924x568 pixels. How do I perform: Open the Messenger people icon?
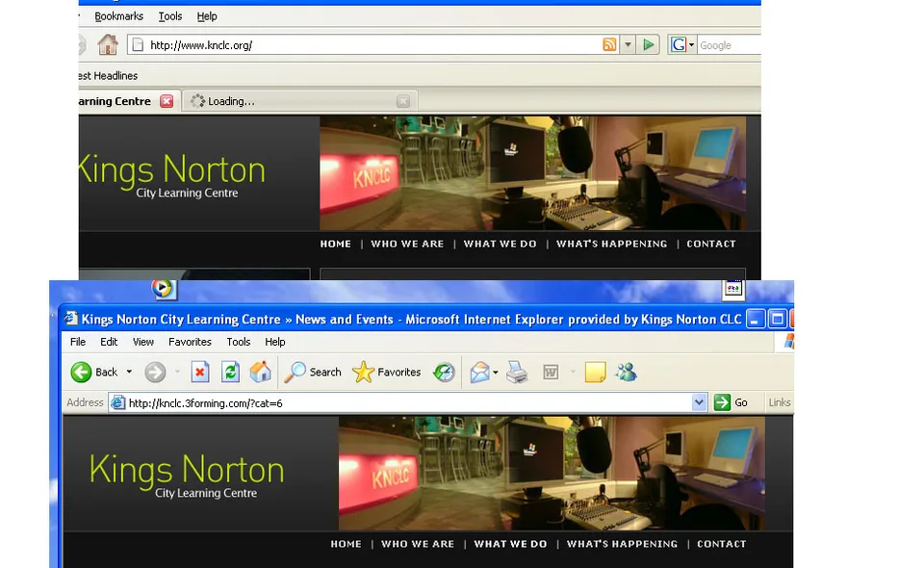626,372
